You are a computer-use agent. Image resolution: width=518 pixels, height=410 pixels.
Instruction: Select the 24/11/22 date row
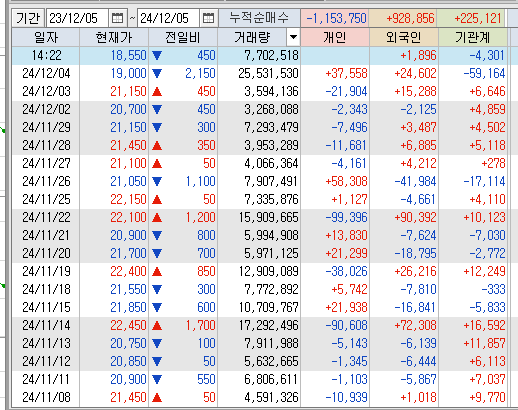46,217
